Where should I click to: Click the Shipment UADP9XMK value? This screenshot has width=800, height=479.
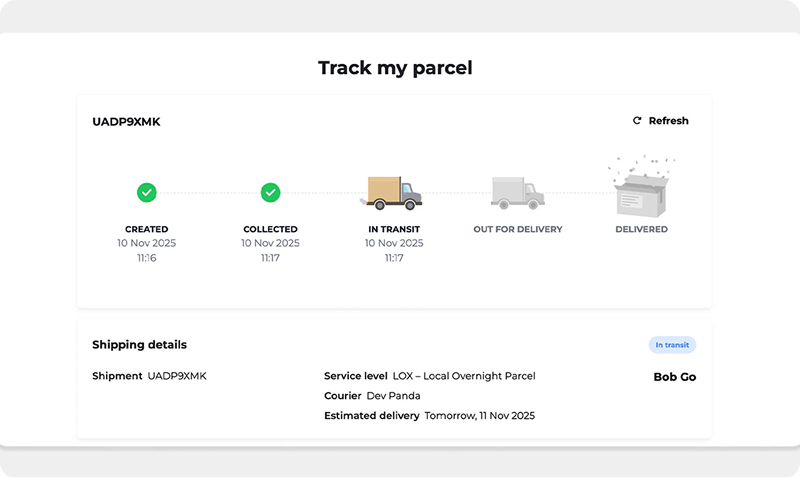point(177,376)
